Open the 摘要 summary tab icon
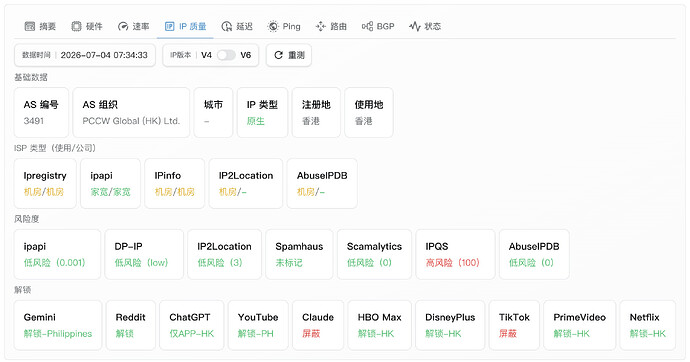690x362 pixels. (x=29, y=26)
